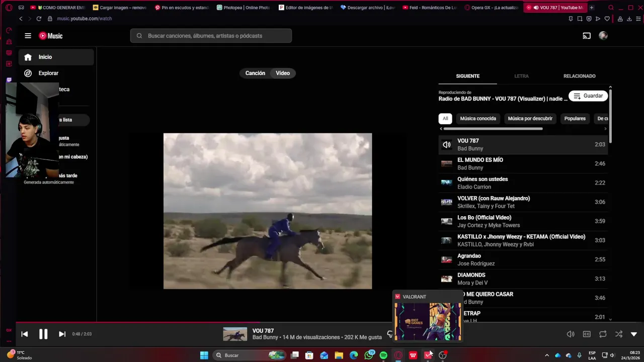Open the Opera easy setup sliders icon

[x=639, y=19]
